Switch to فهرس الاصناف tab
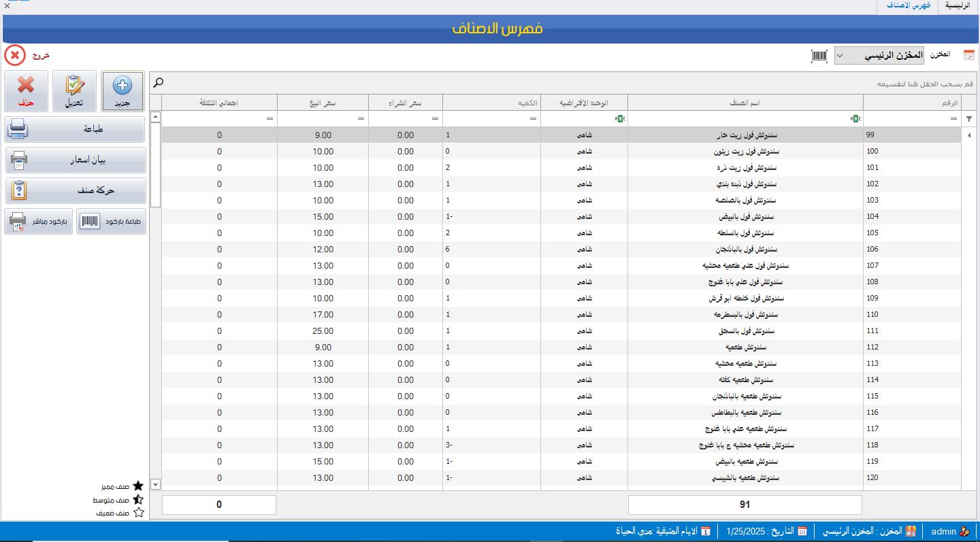Image resolution: width=980 pixels, height=542 pixels. (x=908, y=5)
